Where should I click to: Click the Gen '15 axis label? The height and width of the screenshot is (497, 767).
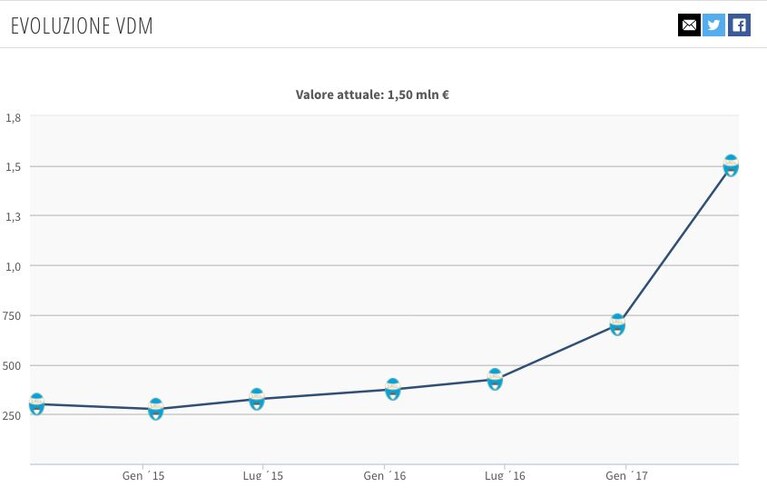pyautogui.click(x=143, y=475)
